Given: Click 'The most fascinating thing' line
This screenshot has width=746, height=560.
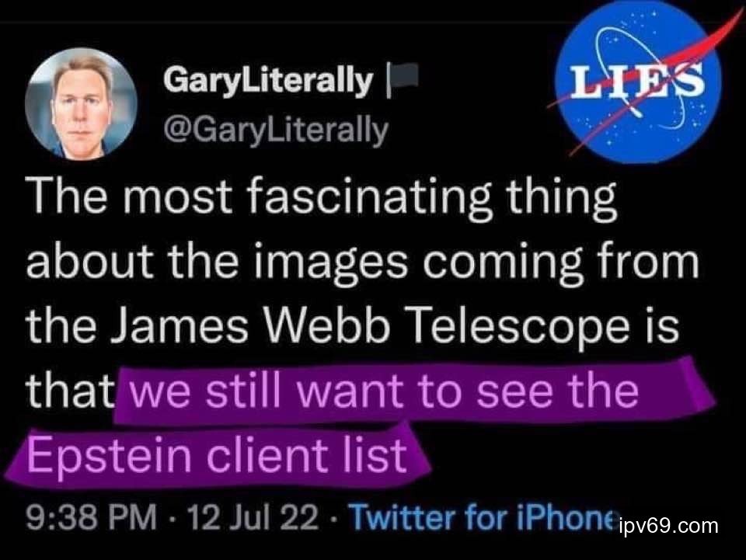Looking at the screenshot, I should (x=321, y=197).
